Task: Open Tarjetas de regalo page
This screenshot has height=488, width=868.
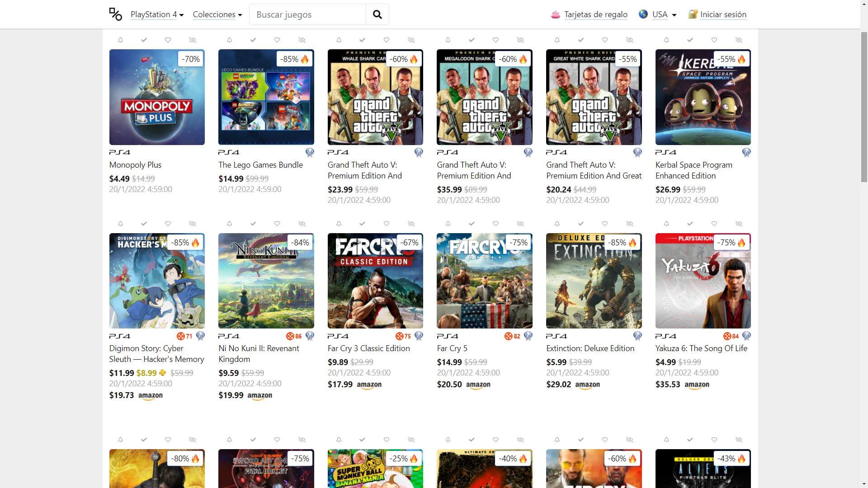Action: pos(595,14)
